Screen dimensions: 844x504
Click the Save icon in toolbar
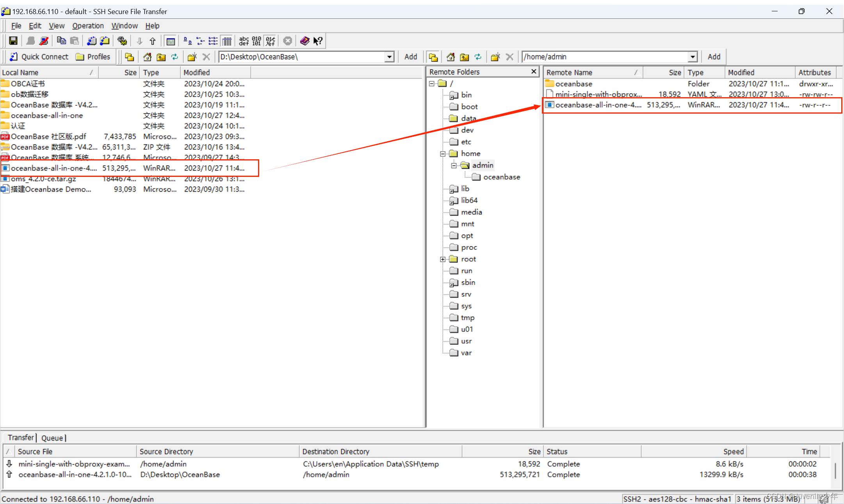[x=13, y=41]
